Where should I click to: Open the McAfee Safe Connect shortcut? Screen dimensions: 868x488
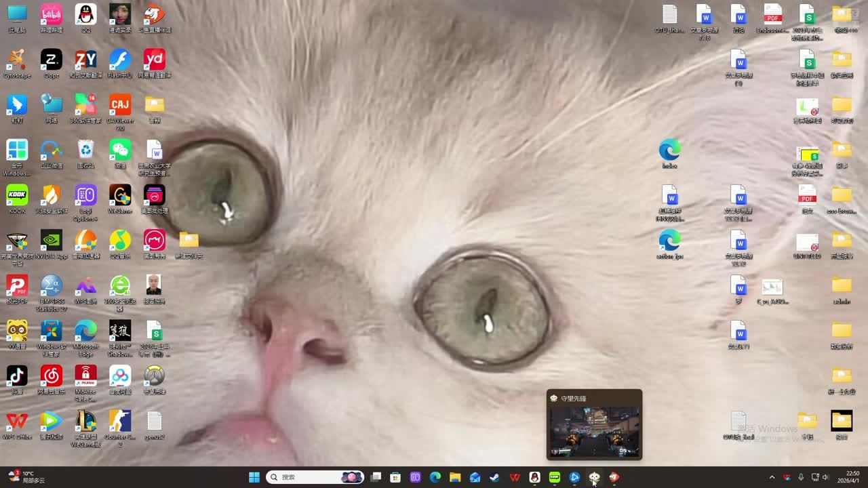[85, 376]
